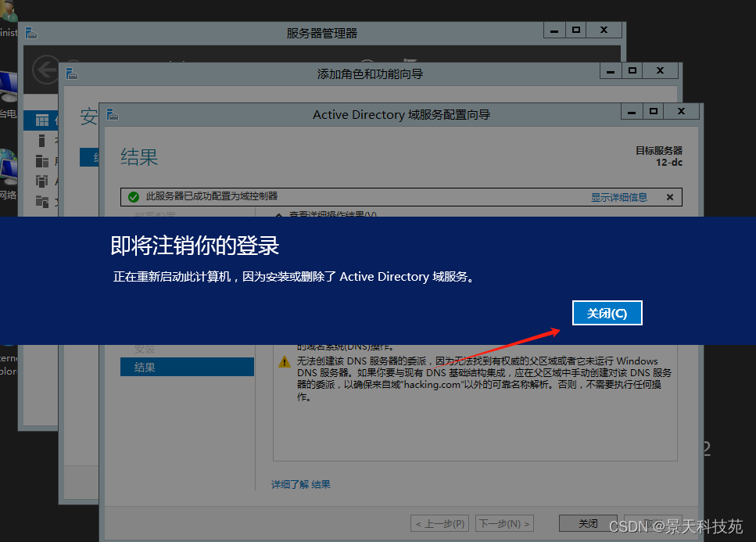Click the 结果 page heading
The height and width of the screenshot is (542, 756).
[139, 157]
